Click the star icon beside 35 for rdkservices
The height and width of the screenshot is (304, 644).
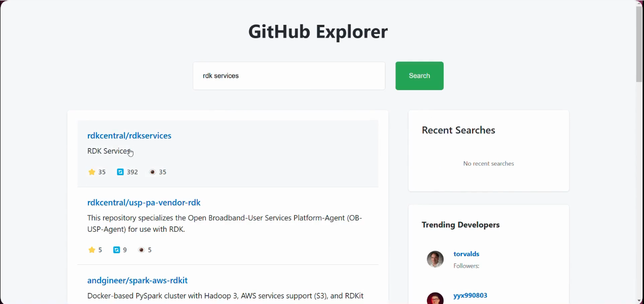[x=92, y=172]
